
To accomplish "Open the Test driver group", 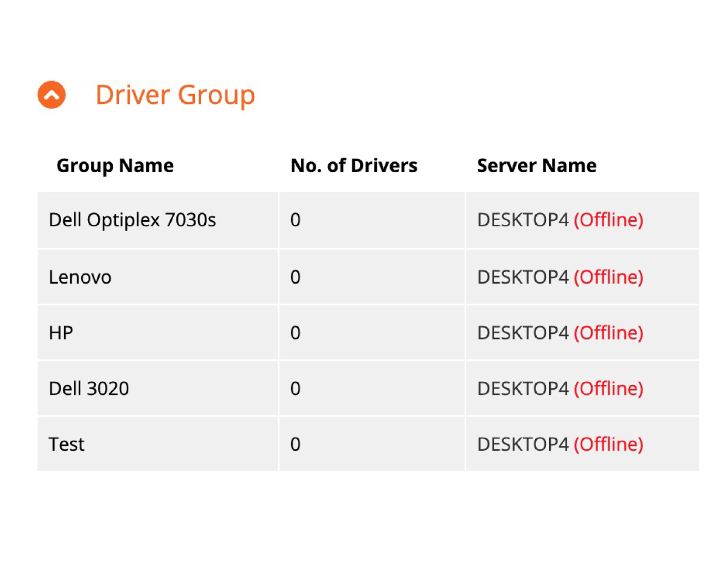I will coord(67,444).
